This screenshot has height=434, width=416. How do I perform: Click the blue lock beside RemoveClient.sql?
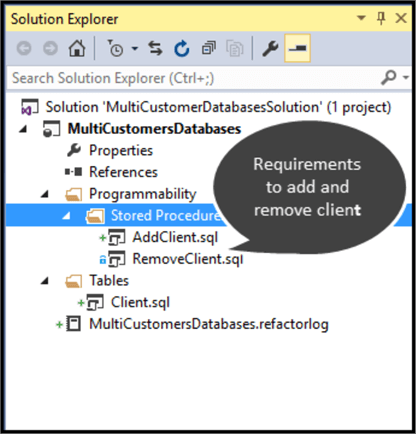click(x=103, y=259)
